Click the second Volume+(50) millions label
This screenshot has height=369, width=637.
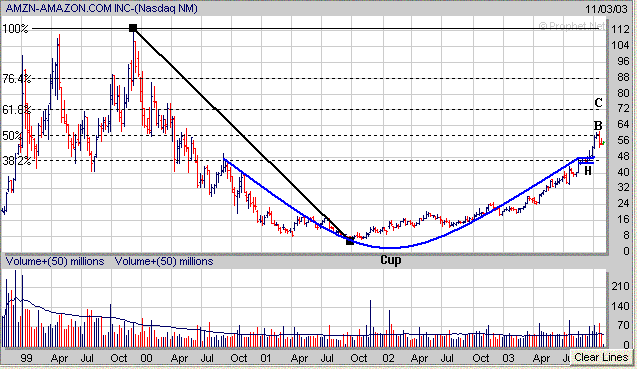click(x=164, y=261)
